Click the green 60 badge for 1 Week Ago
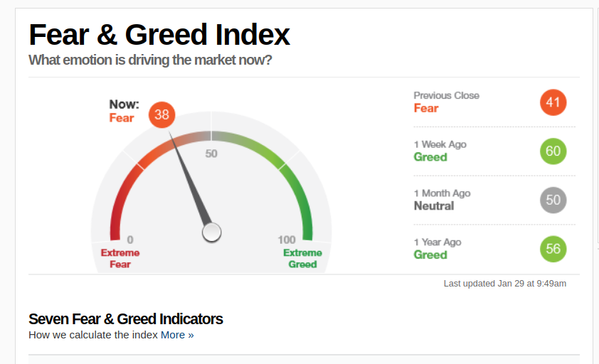This screenshot has height=364, width=599. click(553, 151)
